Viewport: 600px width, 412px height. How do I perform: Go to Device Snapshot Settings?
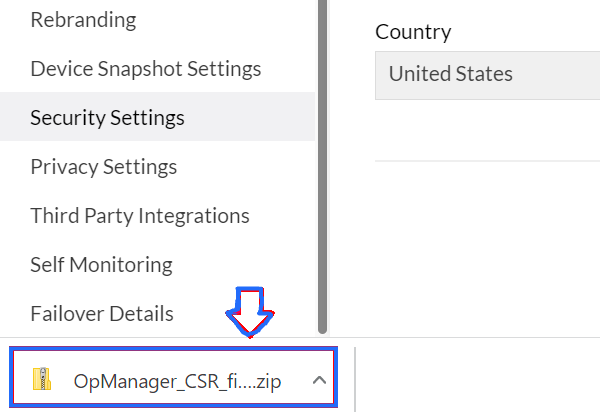pyautogui.click(x=145, y=69)
